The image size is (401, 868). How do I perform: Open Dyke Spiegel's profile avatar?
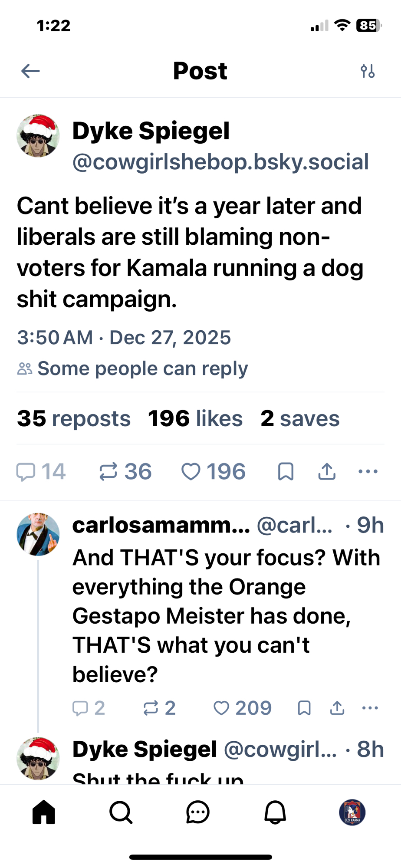[38, 136]
